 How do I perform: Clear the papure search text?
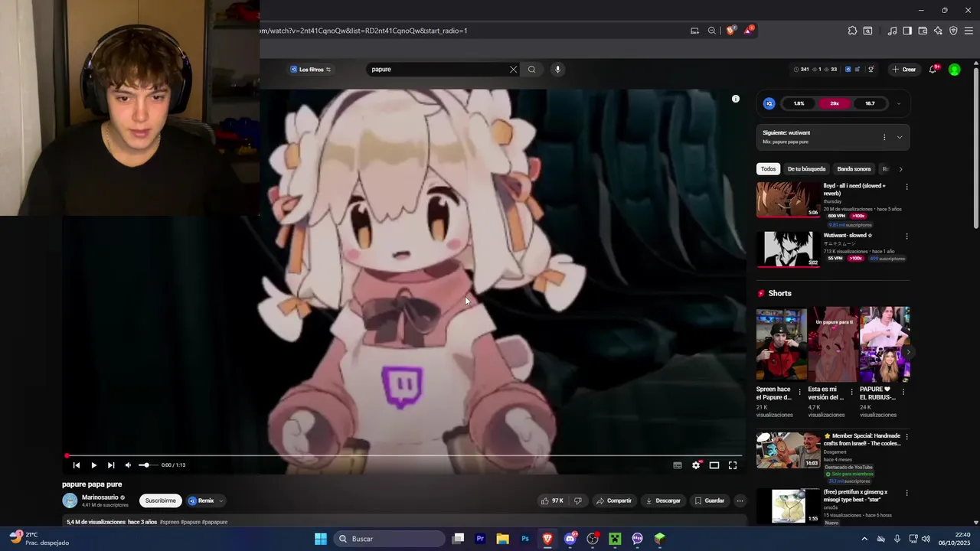[513, 70]
